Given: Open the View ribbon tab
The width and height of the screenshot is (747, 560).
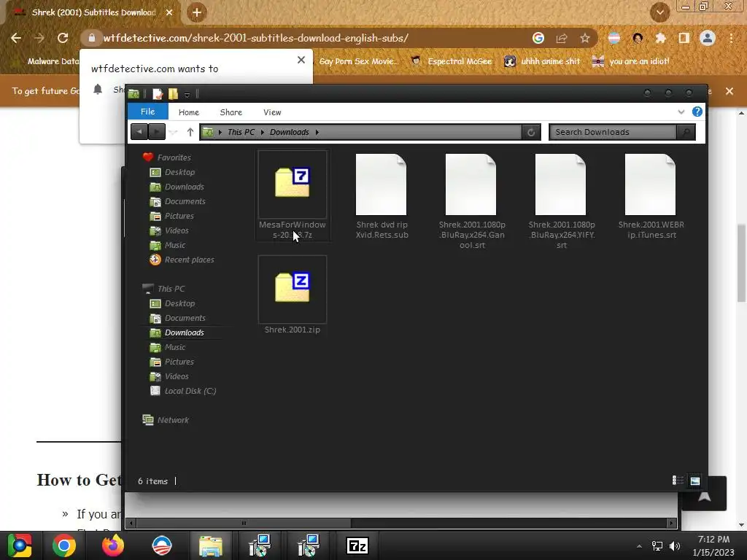Looking at the screenshot, I should tap(272, 112).
